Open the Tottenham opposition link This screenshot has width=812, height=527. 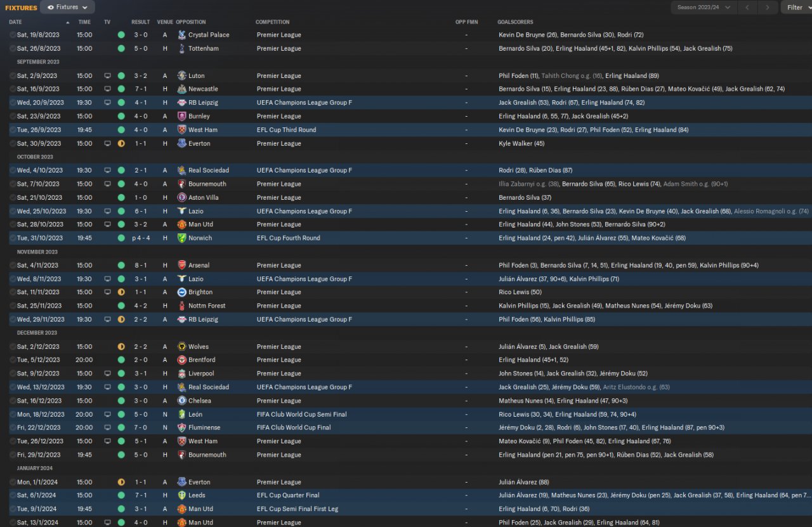(x=204, y=48)
